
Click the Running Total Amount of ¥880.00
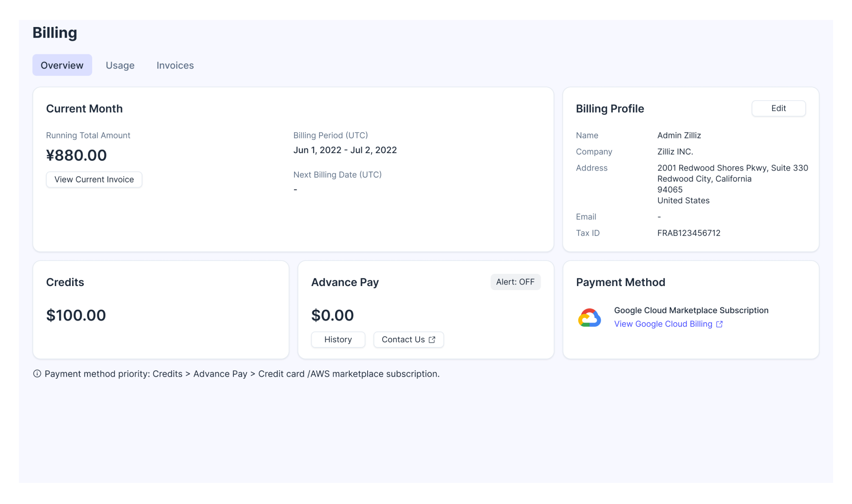(x=76, y=155)
